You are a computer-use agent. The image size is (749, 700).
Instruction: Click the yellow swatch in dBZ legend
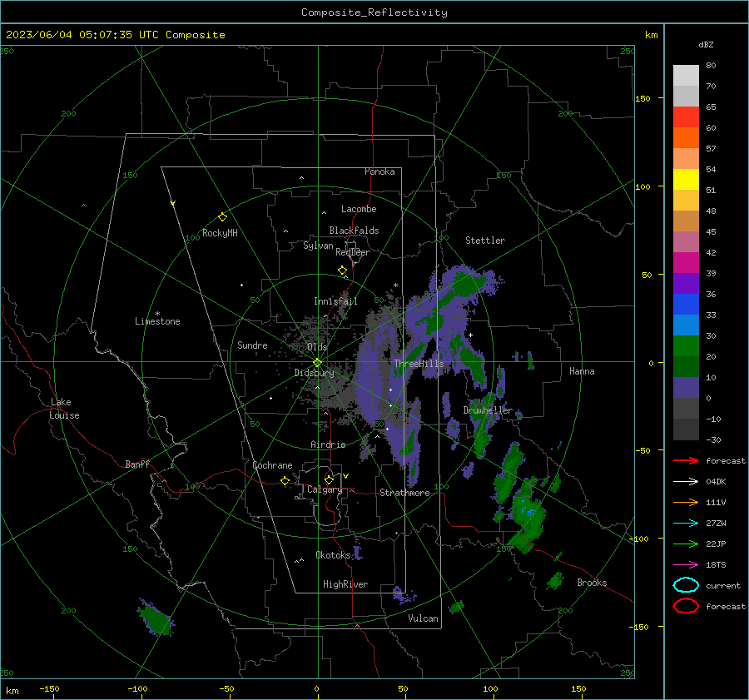(686, 180)
